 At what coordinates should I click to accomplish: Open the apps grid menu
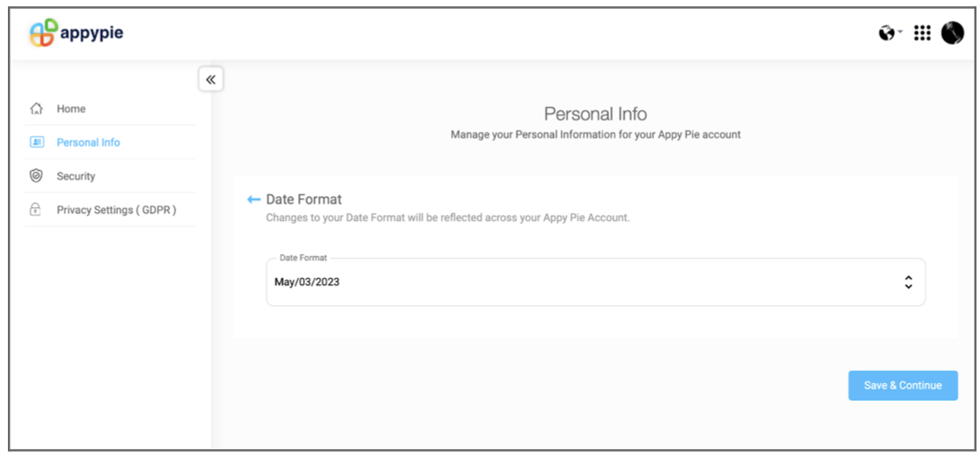[921, 33]
